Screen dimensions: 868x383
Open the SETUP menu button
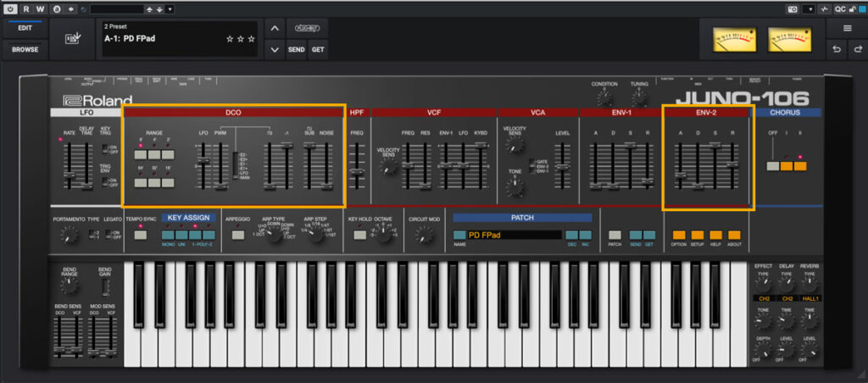click(698, 235)
